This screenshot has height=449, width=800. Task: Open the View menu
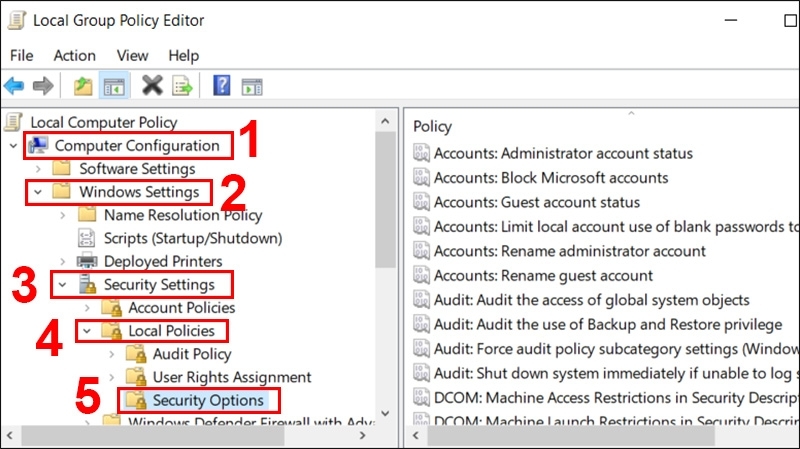(x=132, y=55)
